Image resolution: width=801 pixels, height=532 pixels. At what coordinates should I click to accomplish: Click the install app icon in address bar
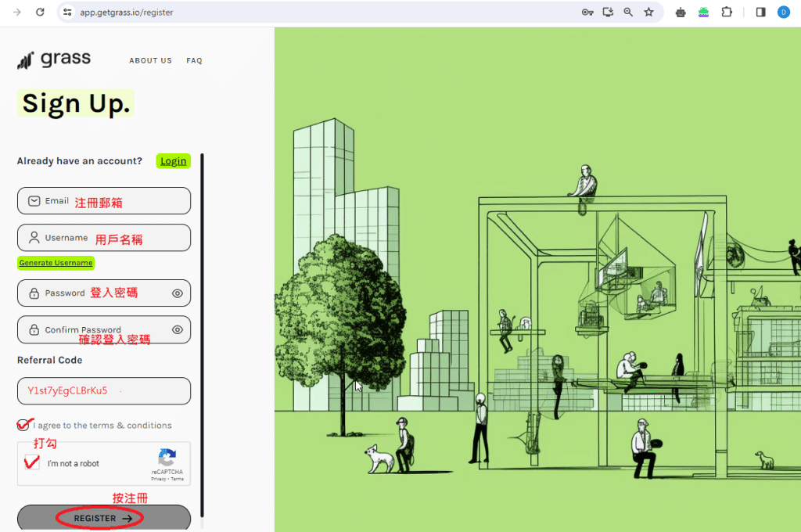click(x=608, y=13)
